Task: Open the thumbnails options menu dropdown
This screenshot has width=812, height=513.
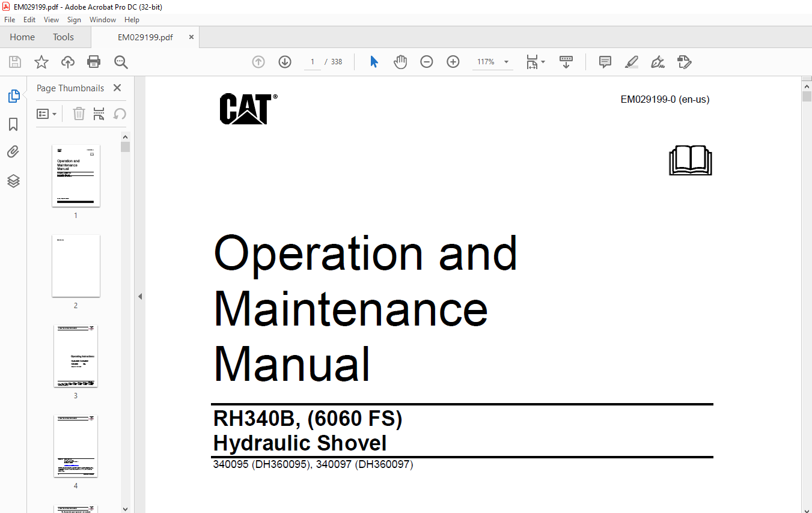Action: point(47,114)
